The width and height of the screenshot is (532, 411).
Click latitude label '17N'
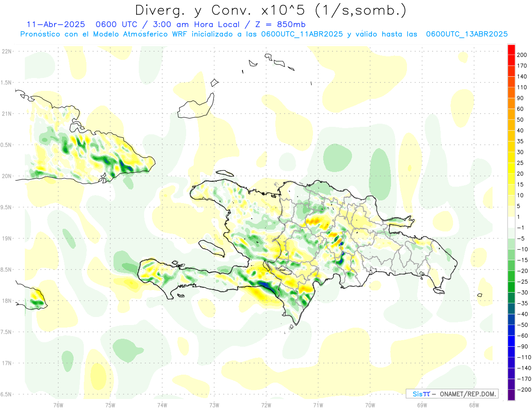7,363
